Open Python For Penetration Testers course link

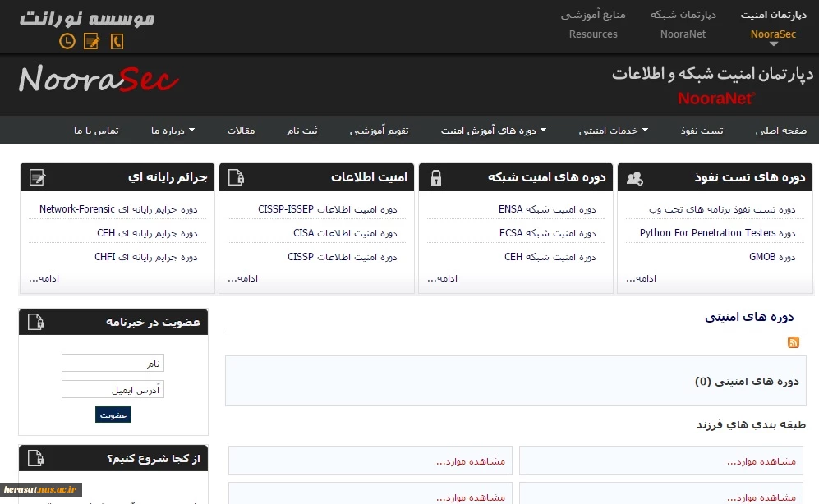(718, 232)
